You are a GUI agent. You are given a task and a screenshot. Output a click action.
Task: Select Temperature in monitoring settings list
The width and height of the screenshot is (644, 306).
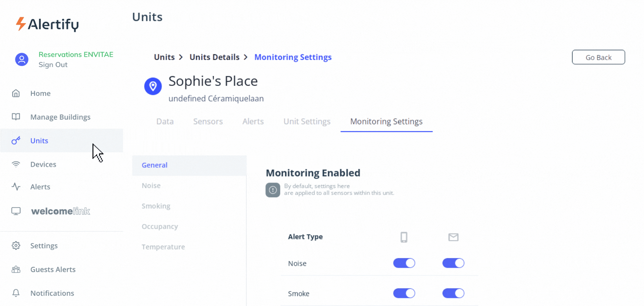point(163,247)
